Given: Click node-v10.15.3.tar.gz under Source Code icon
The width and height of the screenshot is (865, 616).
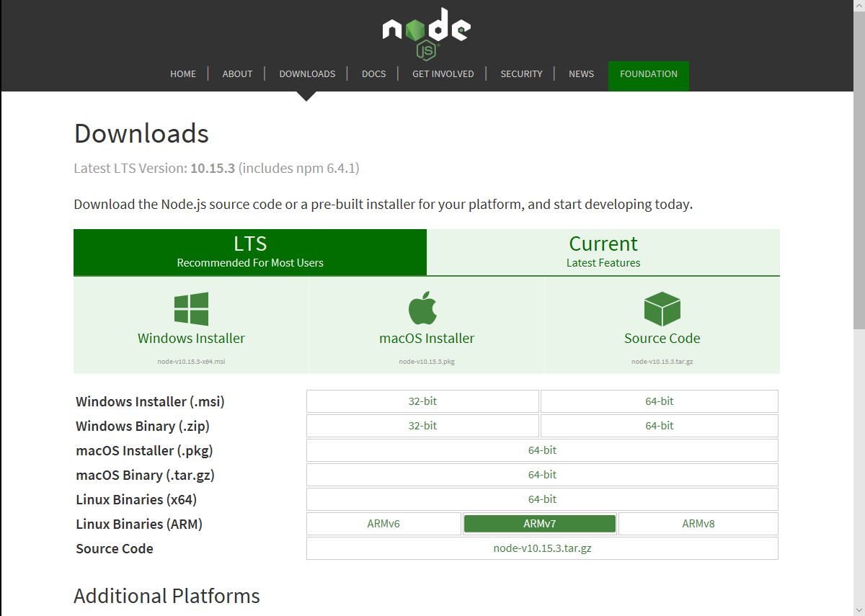Looking at the screenshot, I should 662,362.
